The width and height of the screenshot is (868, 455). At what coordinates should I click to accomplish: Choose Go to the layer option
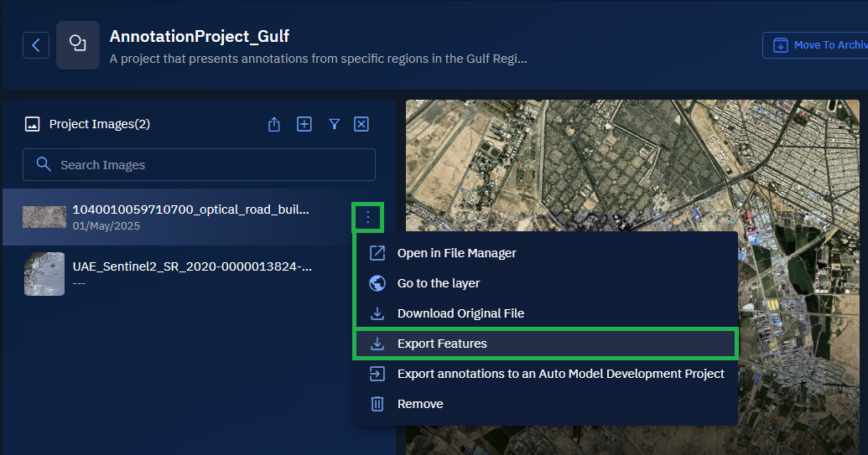[438, 283]
